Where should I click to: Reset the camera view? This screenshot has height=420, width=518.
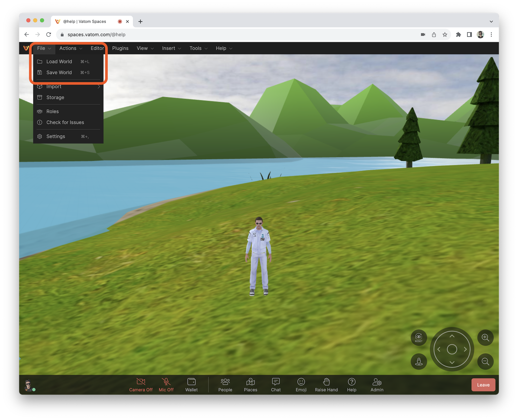(419, 338)
